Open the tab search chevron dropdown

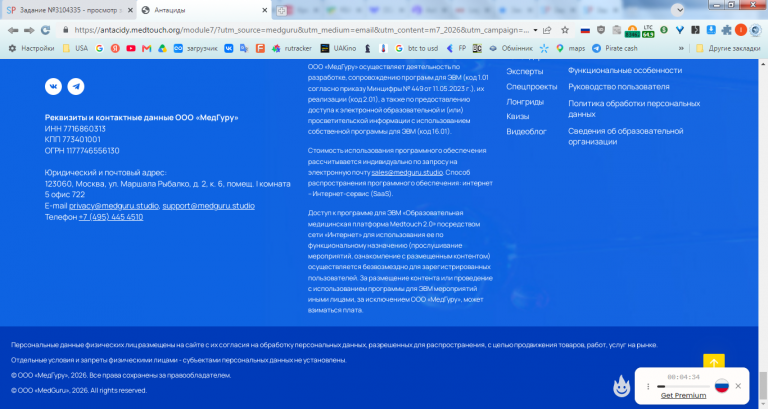(x=677, y=10)
